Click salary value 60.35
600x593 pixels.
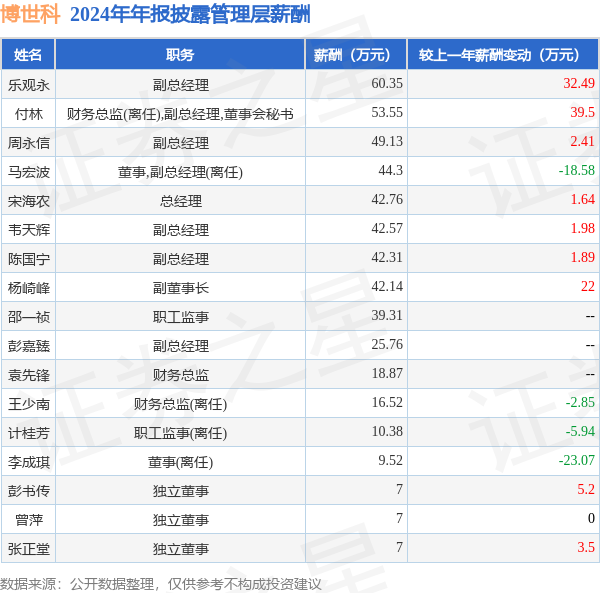[x=387, y=83]
